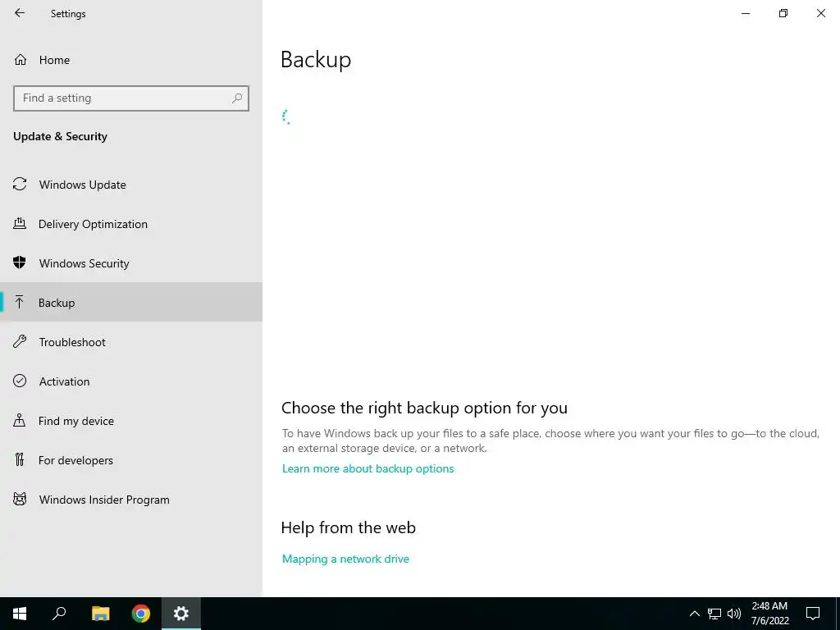Click the Windows Update refresh arrows icon
Viewport: 840px width, 630px height.
tap(20, 185)
